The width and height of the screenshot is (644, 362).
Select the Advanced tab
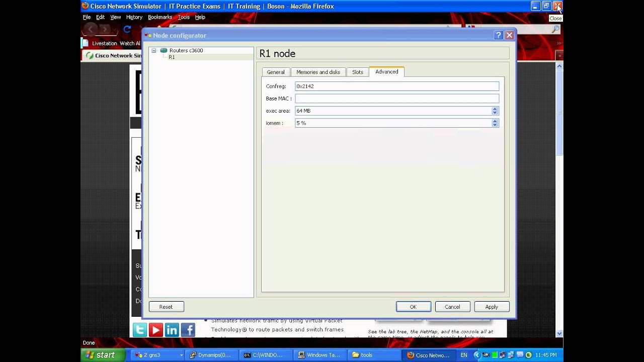coord(386,71)
